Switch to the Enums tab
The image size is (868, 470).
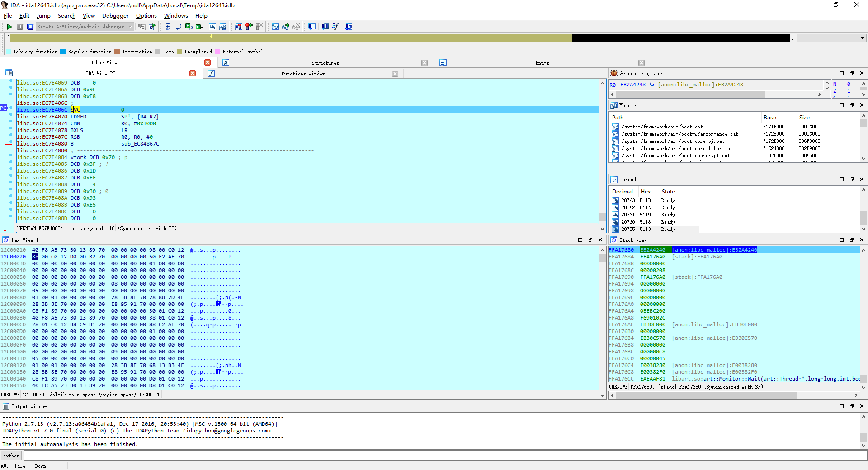point(542,63)
